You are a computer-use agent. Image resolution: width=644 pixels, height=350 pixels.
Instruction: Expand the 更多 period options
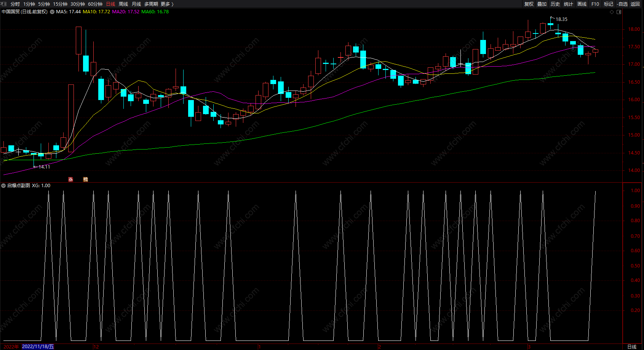click(167, 4)
